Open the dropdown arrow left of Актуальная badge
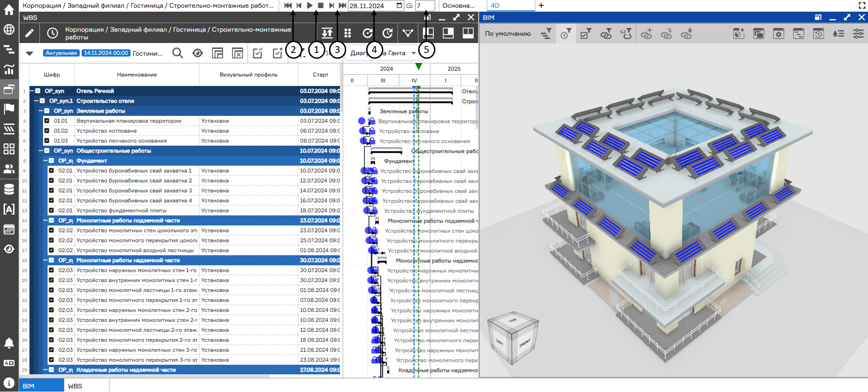Screen dimensions: 868x392 pyautogui.click(x=29, y=53)
